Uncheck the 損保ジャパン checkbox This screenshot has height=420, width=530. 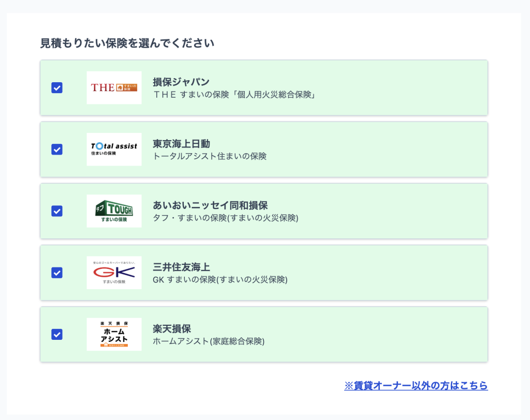point(57,88)
